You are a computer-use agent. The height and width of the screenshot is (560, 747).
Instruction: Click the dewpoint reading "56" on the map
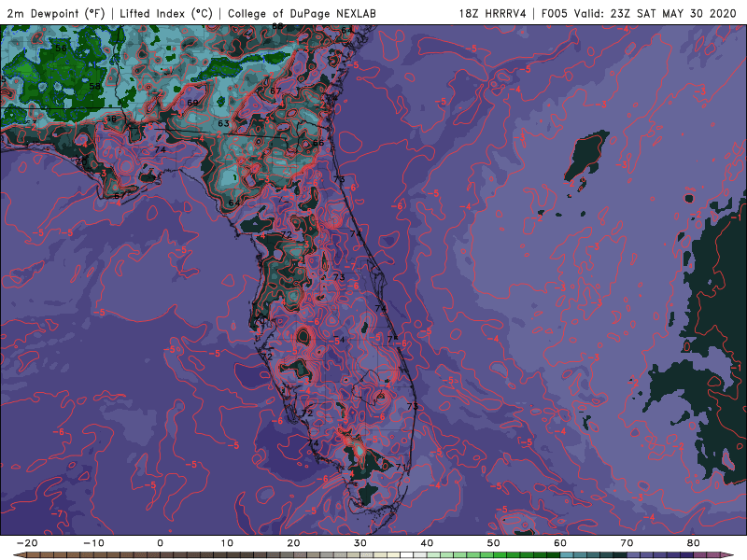(61, 49)
